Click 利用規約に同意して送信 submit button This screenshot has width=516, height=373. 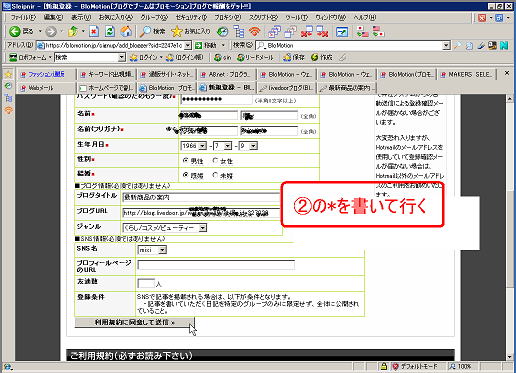pyautogui.click(x=134, y=322)
